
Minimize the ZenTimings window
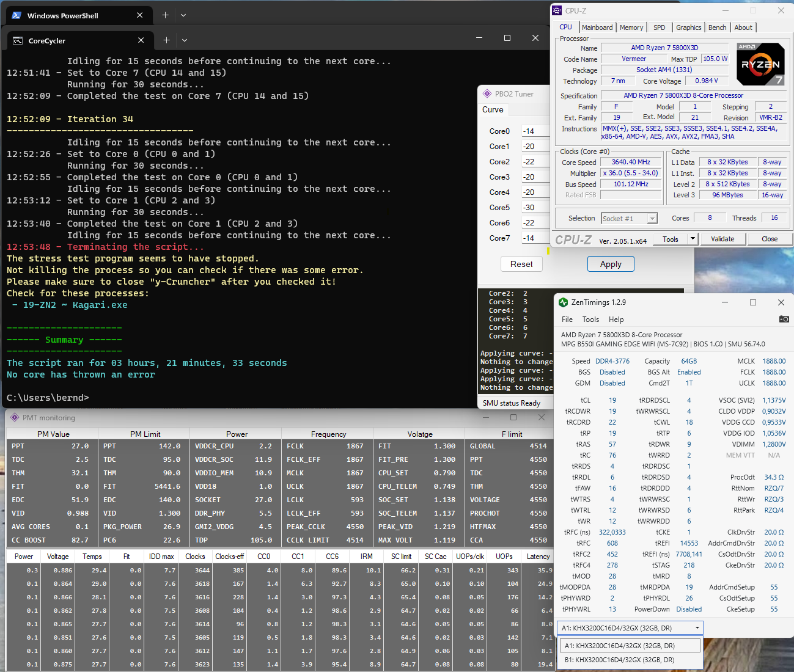pyautogui.click(x=725, y=302)
